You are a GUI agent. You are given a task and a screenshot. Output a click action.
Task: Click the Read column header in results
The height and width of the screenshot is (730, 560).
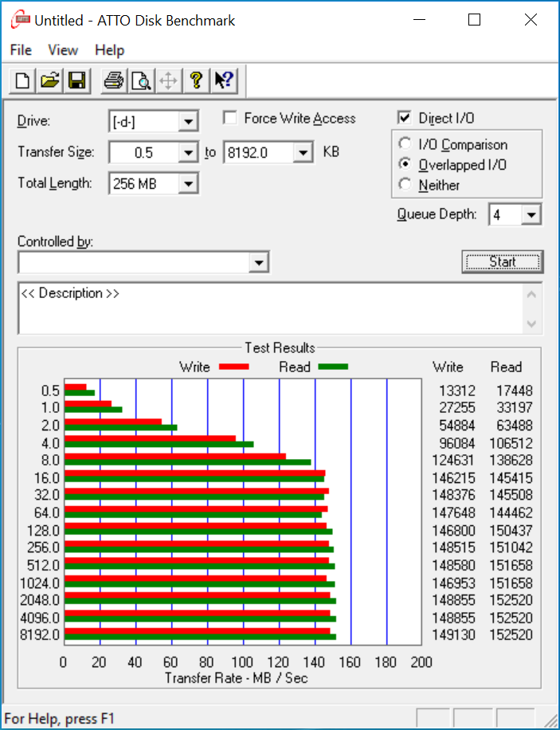[x=506, y=367]
